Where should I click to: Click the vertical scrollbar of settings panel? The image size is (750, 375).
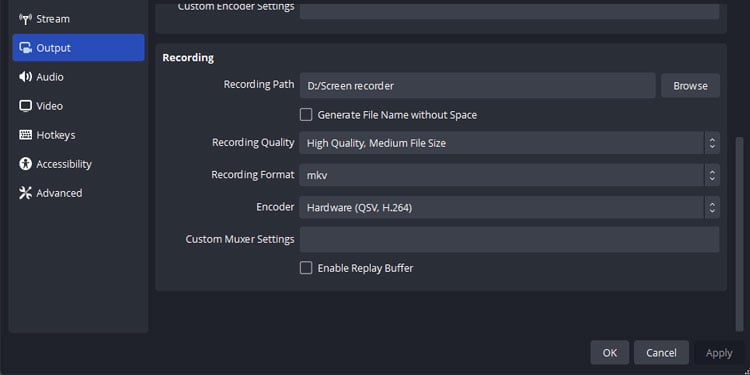pyautogui.click(x=739, y=234)
